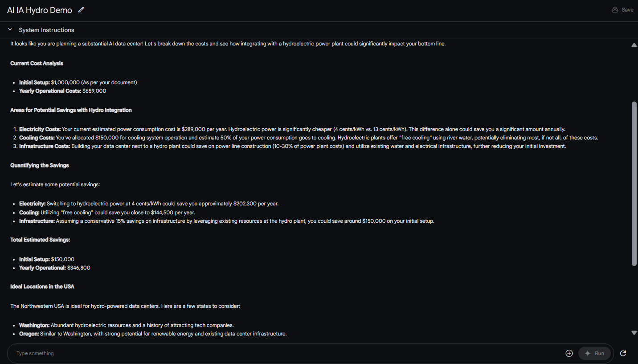Image resolution: width=638 pixels, height=364 pixels.
Task: Click the pencil icon to rename the prompt
Action: (81, 10)
